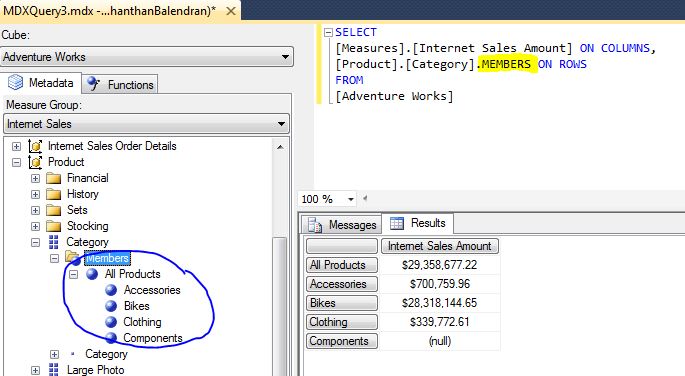Expand the Large Photo hierarchy
The image size is (685, 376).
pyautogui.click(x=35, y=370)
